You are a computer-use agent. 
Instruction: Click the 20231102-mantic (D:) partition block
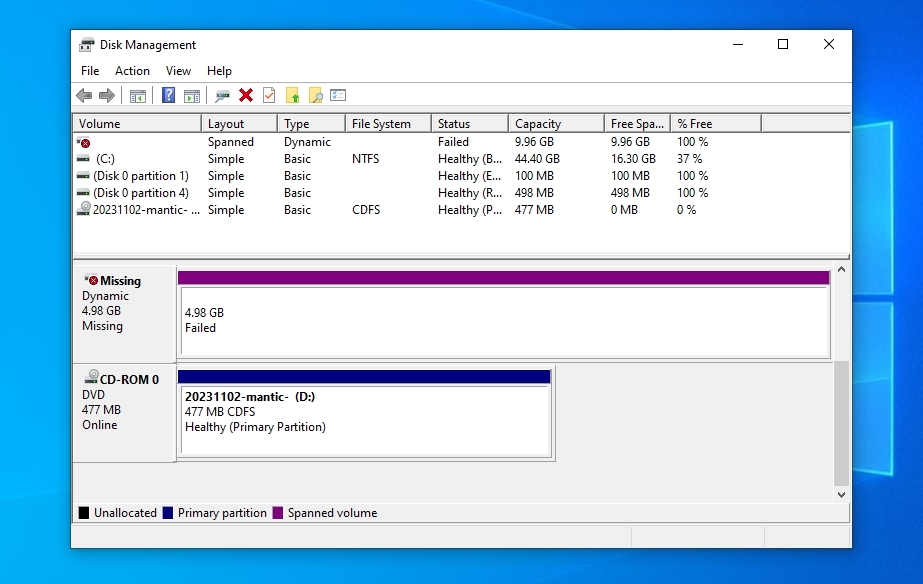pos(364,420)
